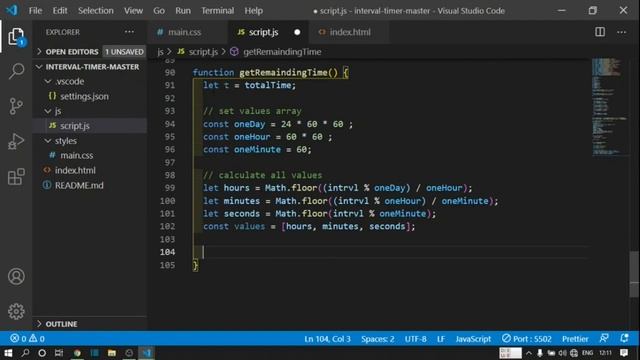This screenshot has height=360, width=640.
Task: Collapse the .vscode folder
Action: (48, 81)
